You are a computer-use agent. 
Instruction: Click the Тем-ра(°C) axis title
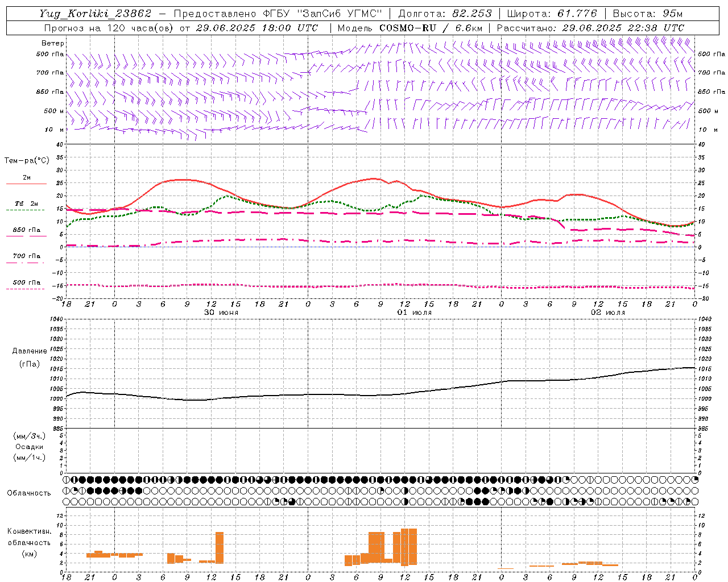pos(27,161)
